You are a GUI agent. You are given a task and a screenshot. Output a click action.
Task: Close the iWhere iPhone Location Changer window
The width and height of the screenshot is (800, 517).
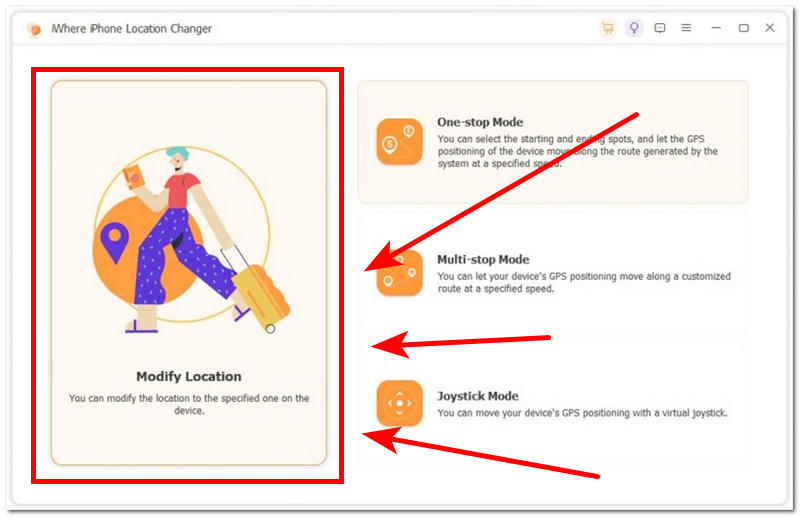click(x=770, y=28)
